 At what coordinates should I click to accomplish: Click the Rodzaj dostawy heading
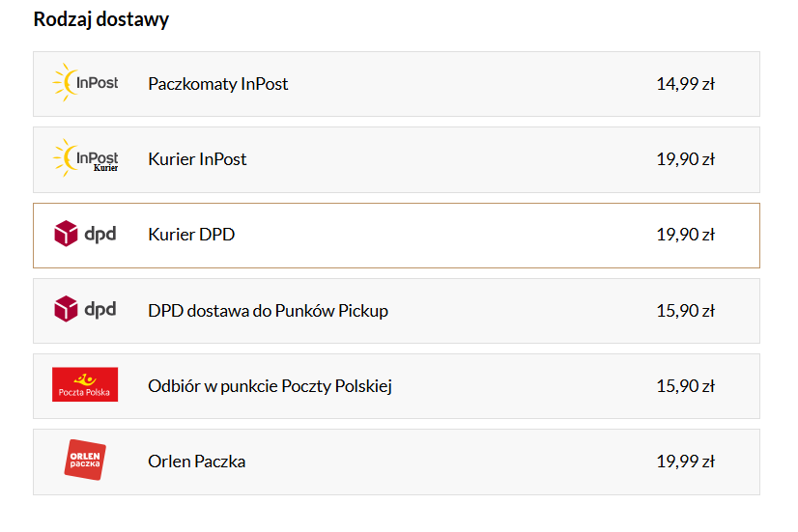click(x=100, y=19)
